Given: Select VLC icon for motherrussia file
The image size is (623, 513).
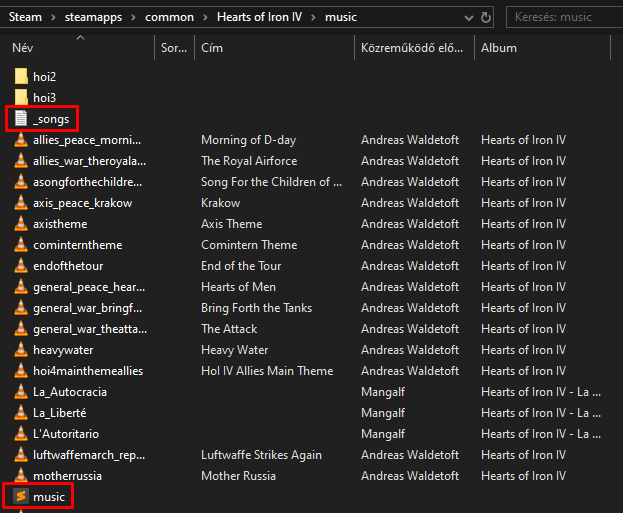Looking at the screenshot, I should click(x=21, y=476).
